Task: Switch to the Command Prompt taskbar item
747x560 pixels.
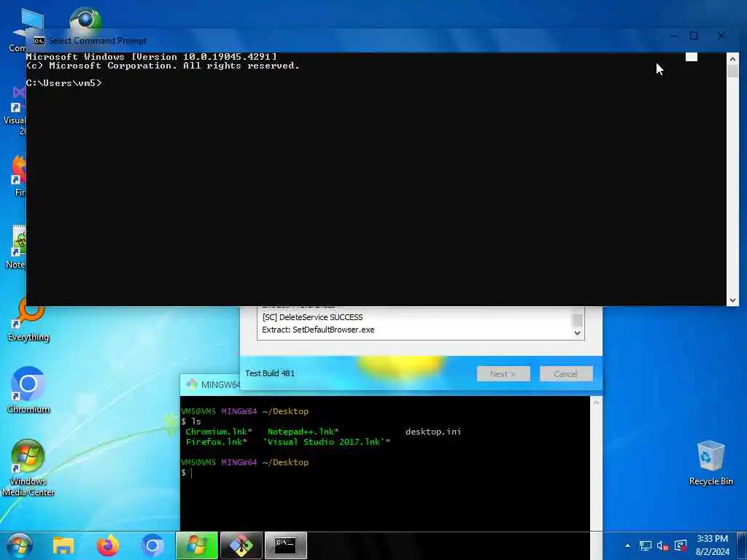Action: tap(286, 545)
